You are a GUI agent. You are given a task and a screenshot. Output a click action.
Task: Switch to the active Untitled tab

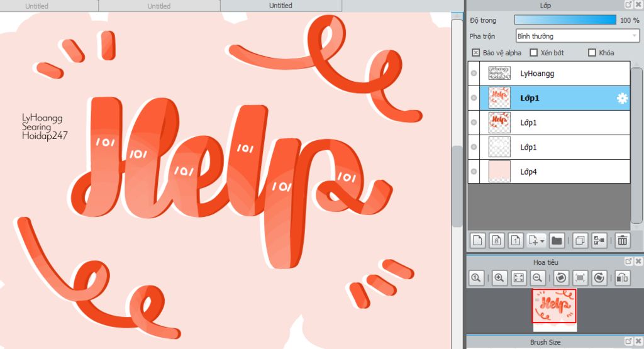(281, 6)
